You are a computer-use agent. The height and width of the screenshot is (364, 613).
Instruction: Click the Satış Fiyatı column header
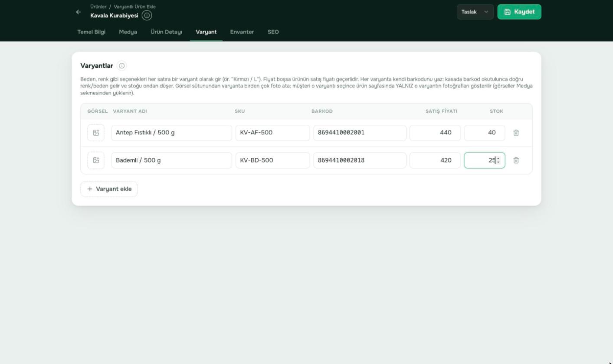click(441, 111)
